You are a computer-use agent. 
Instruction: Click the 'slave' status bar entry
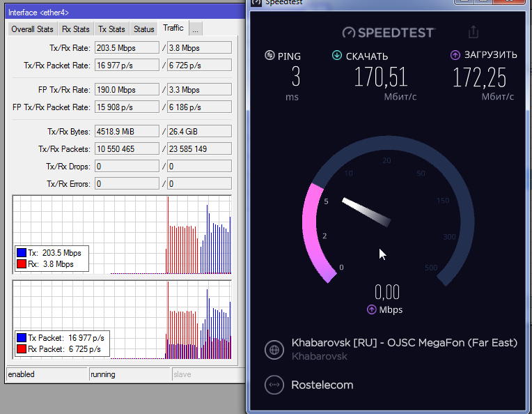pos(208,374)
